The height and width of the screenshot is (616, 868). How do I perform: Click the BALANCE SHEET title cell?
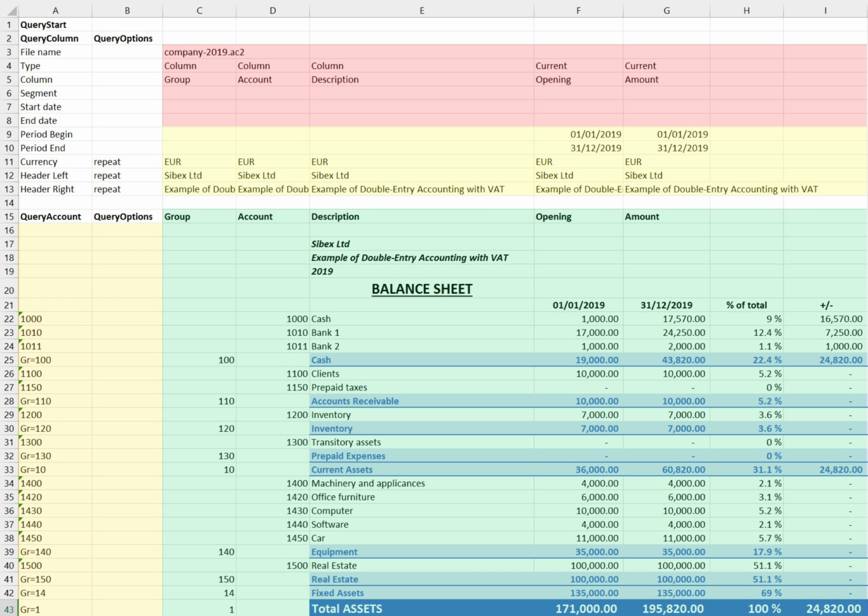pyautogui.click(x=421, y=289)
